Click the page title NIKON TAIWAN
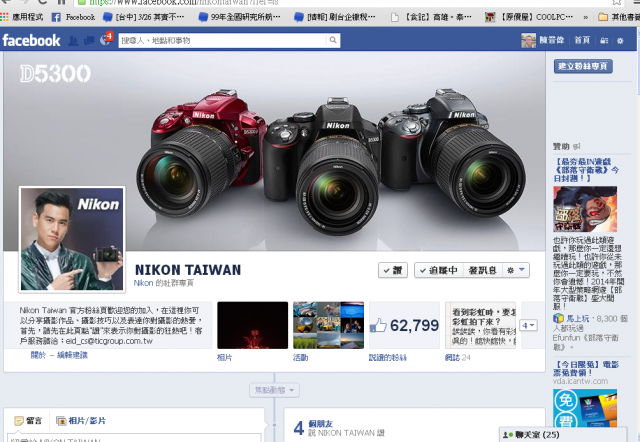 (x=188, y=270)
